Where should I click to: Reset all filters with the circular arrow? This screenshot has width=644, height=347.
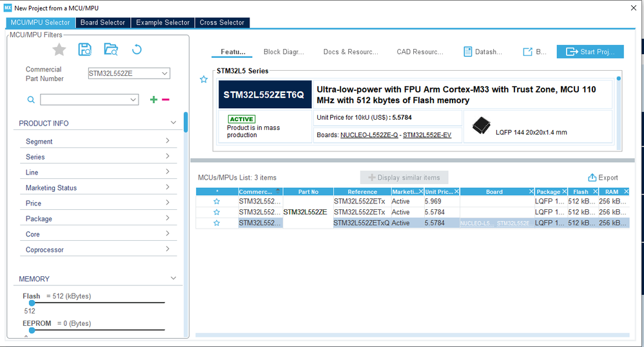(137, 50)
